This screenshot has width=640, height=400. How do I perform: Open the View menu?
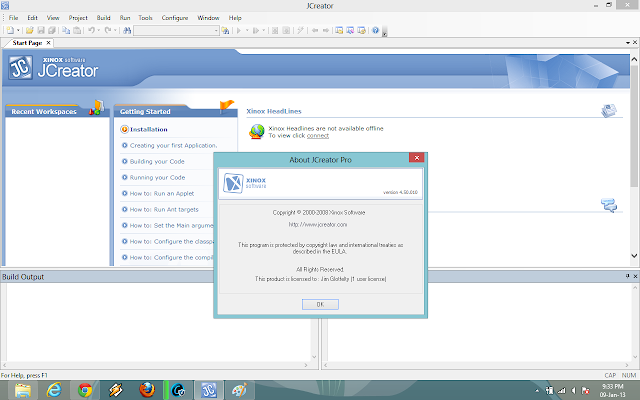point(53,18)
